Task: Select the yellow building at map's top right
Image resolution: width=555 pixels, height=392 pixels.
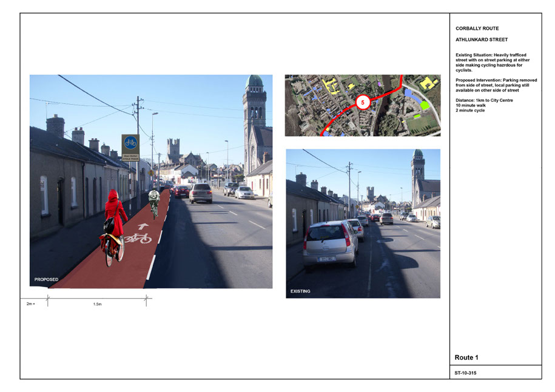Action: [x=428, y=82]
